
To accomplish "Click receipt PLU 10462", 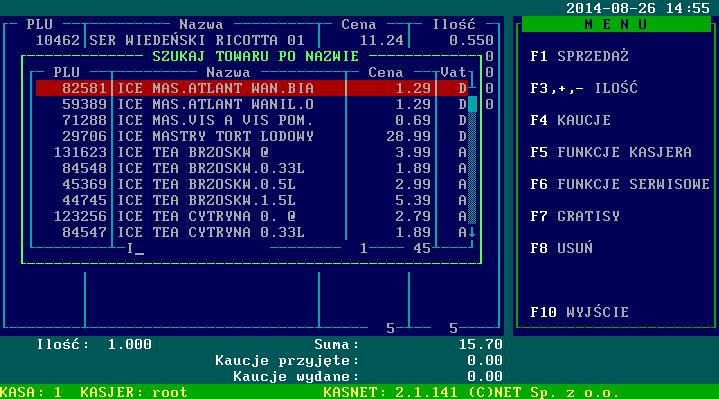I will click(58, 40).
